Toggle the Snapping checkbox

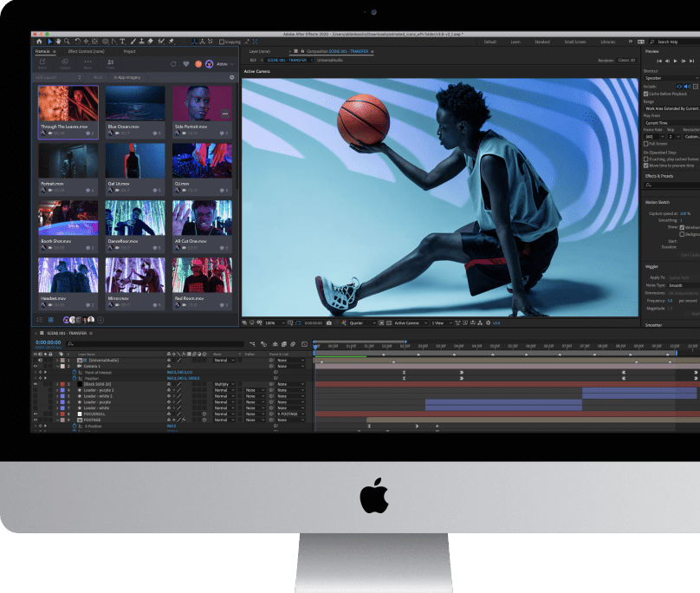point(222,42)
